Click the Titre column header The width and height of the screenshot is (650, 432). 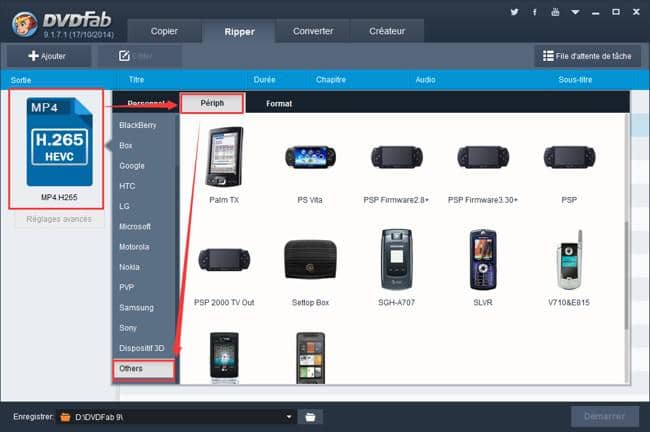tap(136, 80)
